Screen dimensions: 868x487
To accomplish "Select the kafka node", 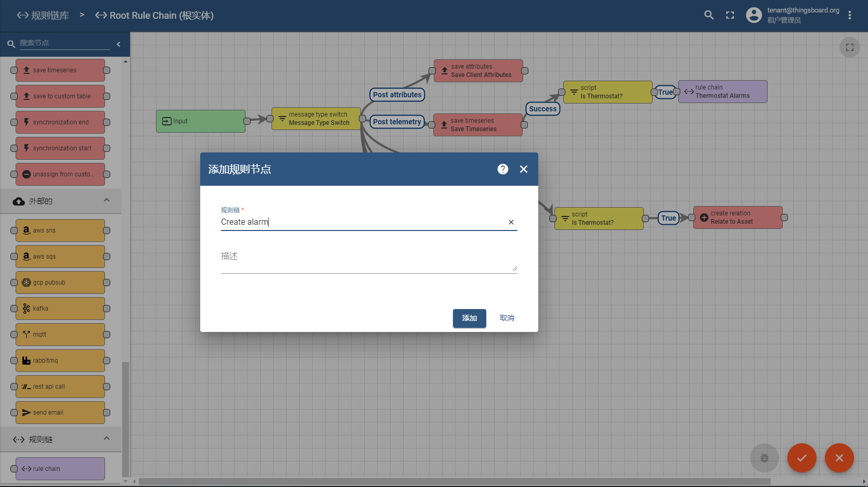I will pos(60,309).
